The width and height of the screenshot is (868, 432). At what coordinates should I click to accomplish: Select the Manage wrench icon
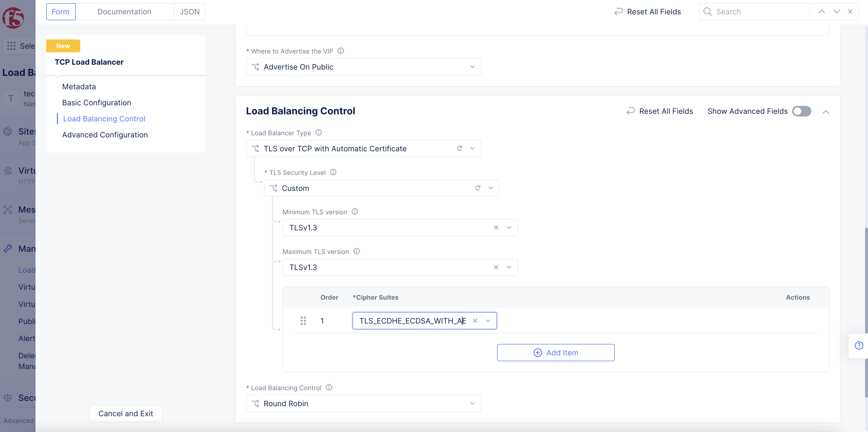pos(8,249)
